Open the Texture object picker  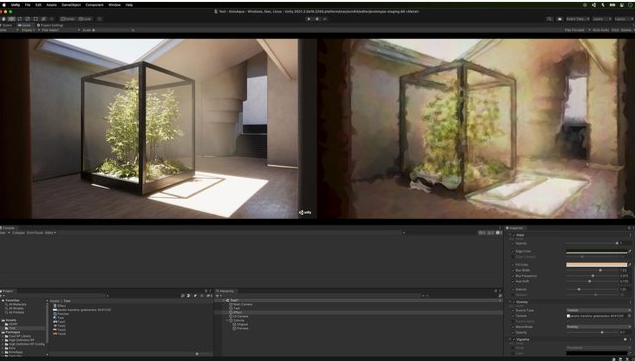629,316
